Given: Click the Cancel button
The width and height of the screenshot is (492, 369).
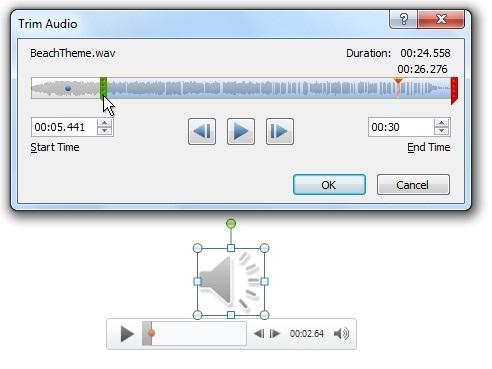Looking at the screenshot, I should click(413, 185).
